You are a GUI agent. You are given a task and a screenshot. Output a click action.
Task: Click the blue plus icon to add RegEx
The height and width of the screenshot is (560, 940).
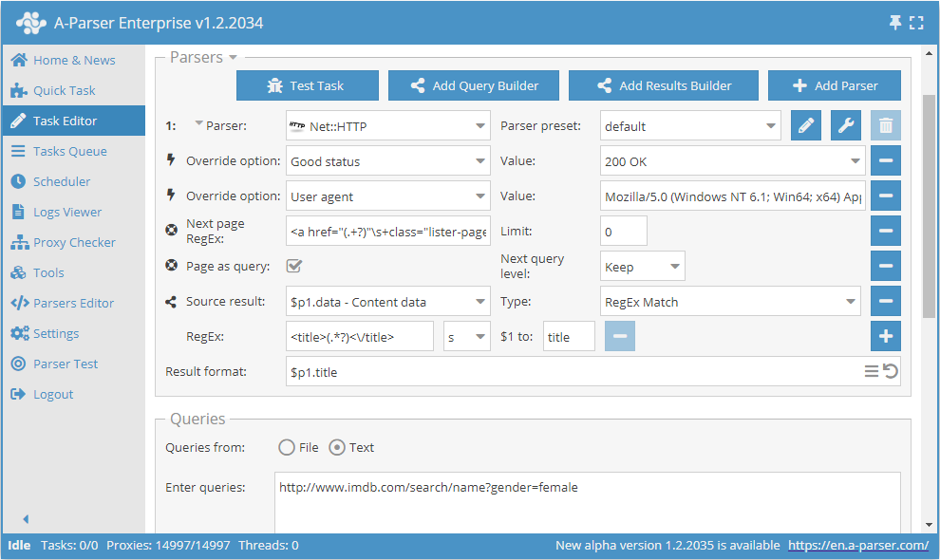(885, 335)
